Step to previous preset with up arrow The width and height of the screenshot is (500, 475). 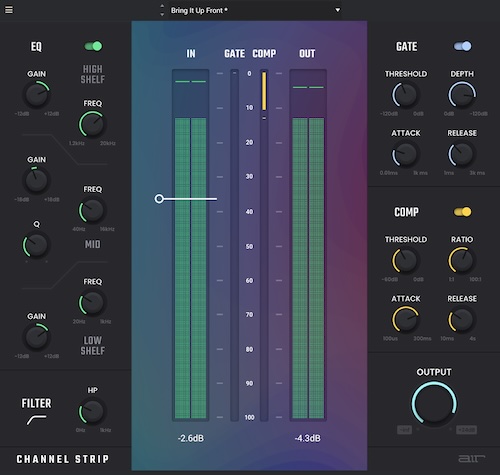pos(162,6)
